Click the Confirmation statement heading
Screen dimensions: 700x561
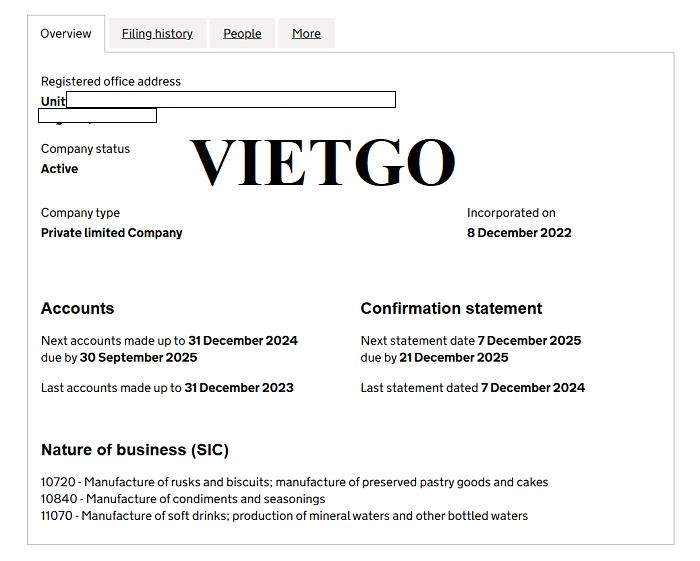tap(451, 308)
